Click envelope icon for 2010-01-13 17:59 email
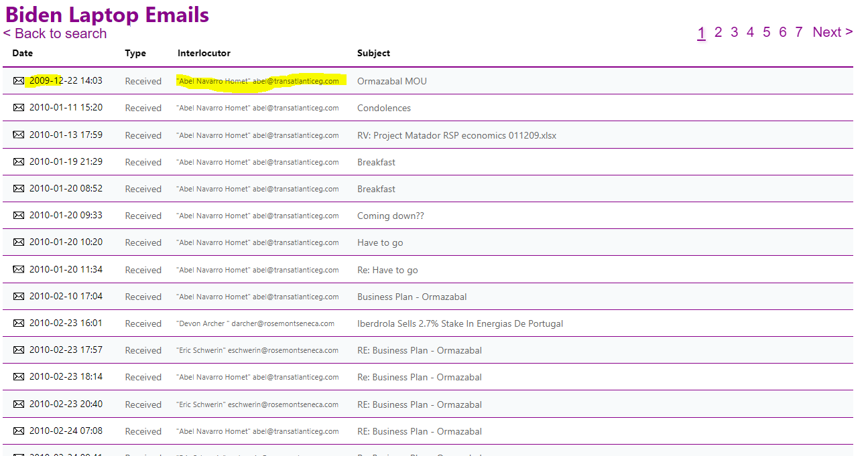Image resolution: width=868 pixels, height=456 pixels. click(x=19, y=135)
